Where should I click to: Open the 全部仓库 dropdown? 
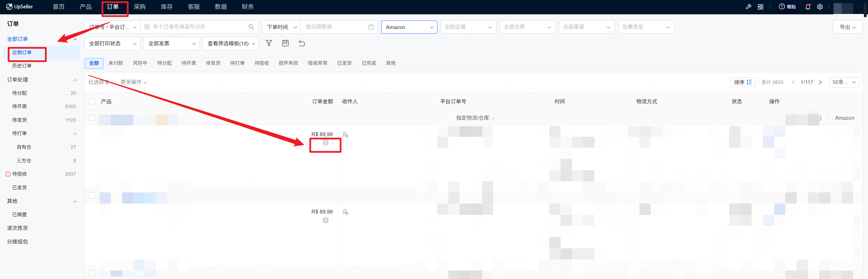point(527,27)
